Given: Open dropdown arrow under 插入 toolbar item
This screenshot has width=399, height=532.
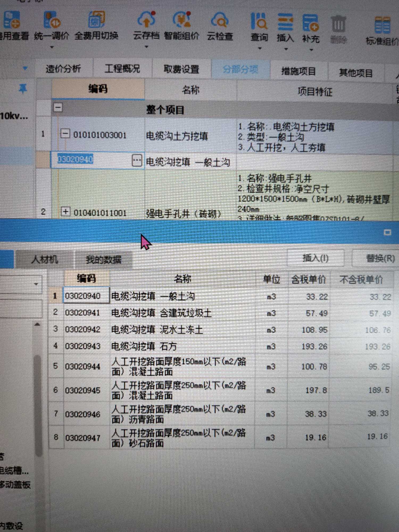Looking at the screenshot, I should tap(286, 49).
